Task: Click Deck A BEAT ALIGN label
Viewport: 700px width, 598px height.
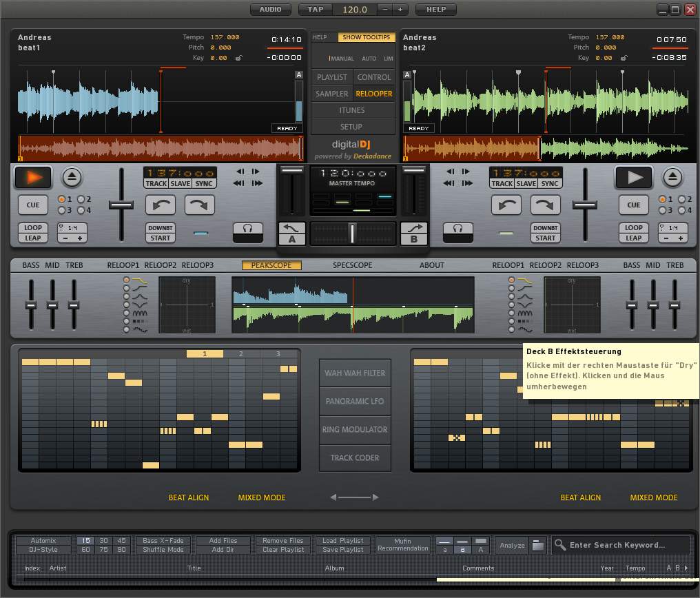Action: [188, 497]
